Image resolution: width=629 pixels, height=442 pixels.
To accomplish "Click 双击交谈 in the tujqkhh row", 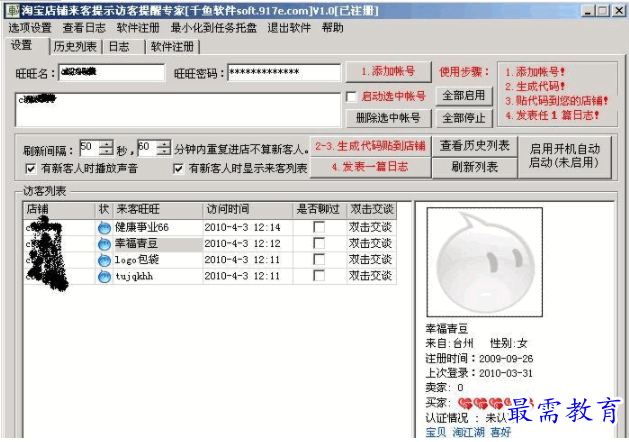I will pyautogui.click(x=370, y=276).
